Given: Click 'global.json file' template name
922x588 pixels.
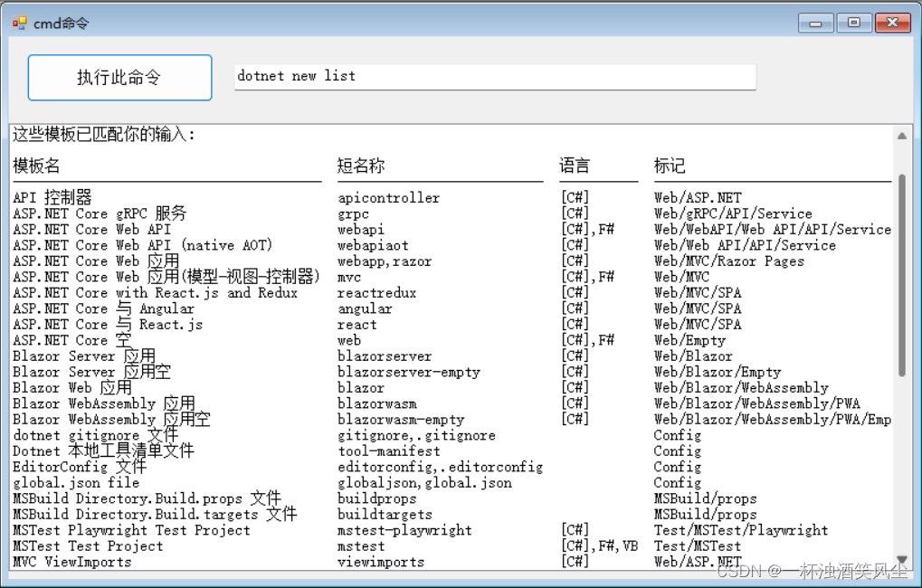Looking at the screenshot, I should (76, 484).
